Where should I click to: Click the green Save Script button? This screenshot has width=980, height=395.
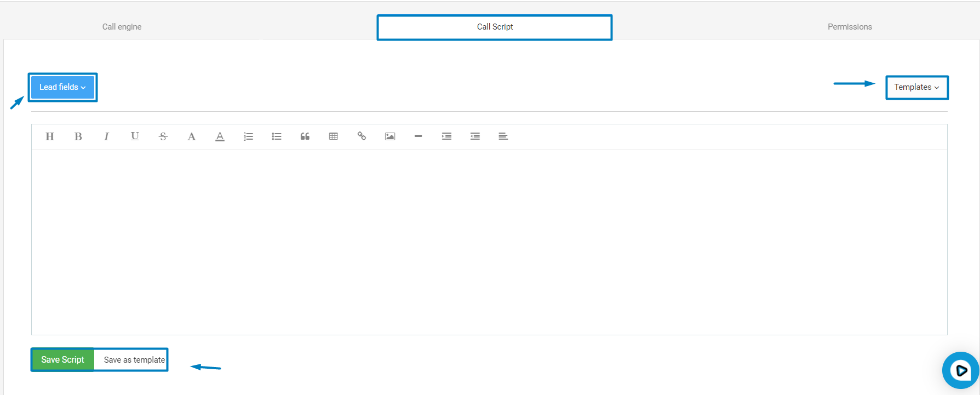click(63, 360)
